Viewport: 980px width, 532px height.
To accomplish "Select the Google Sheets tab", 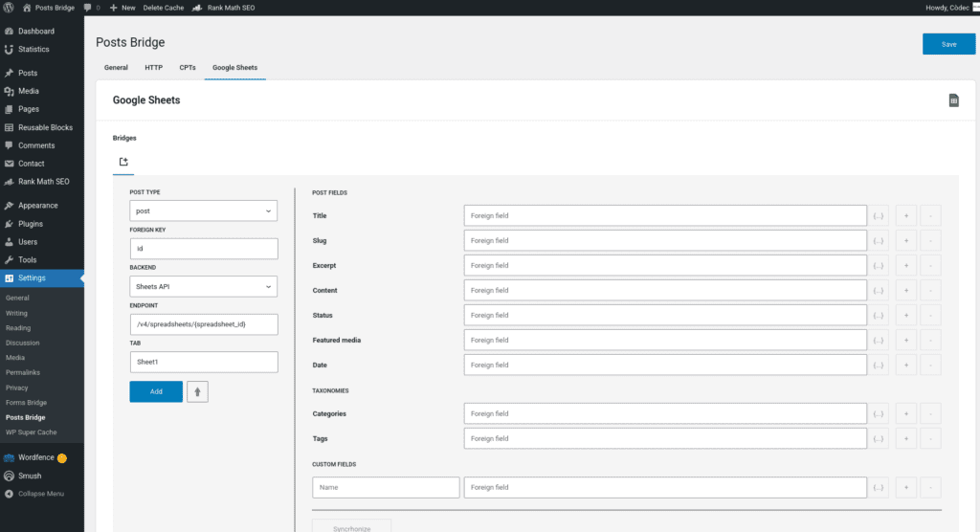I will 235,68.
